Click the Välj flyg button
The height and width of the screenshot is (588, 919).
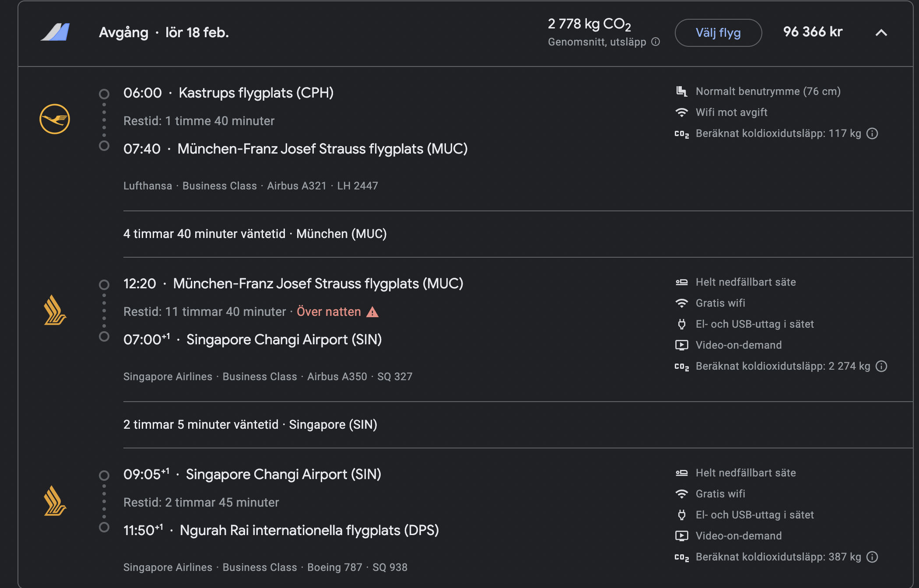tap(718, 33)
